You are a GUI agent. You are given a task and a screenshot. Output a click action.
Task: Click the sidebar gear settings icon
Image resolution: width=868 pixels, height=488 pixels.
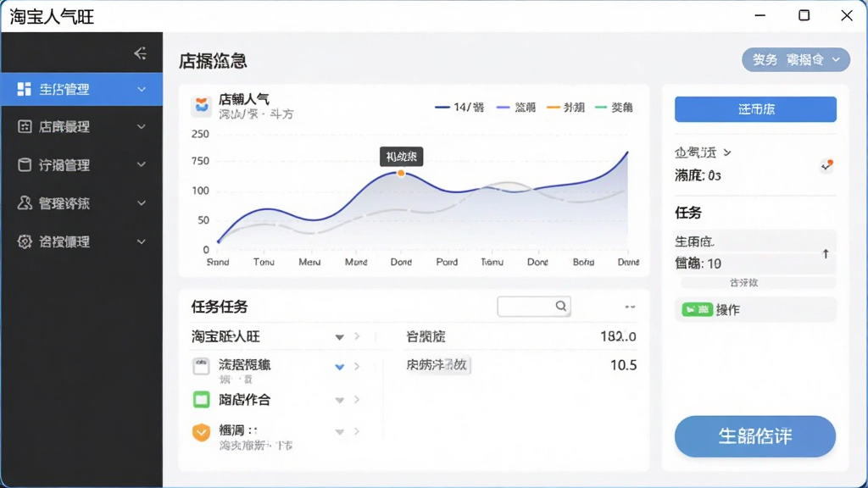coord(25,241)
